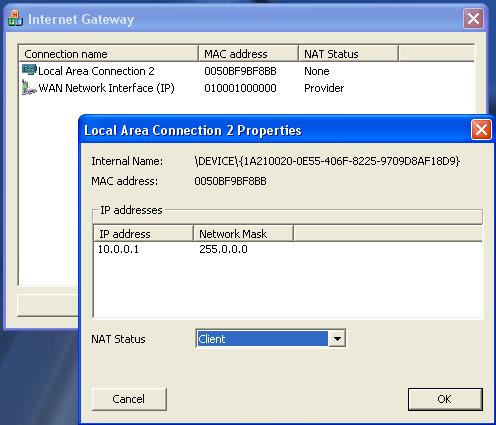Image resolution: width=496 pixels, height=425 pixels.
Task: Click the Internet Gateway title bar icon
Action: [x=15, y=19]
